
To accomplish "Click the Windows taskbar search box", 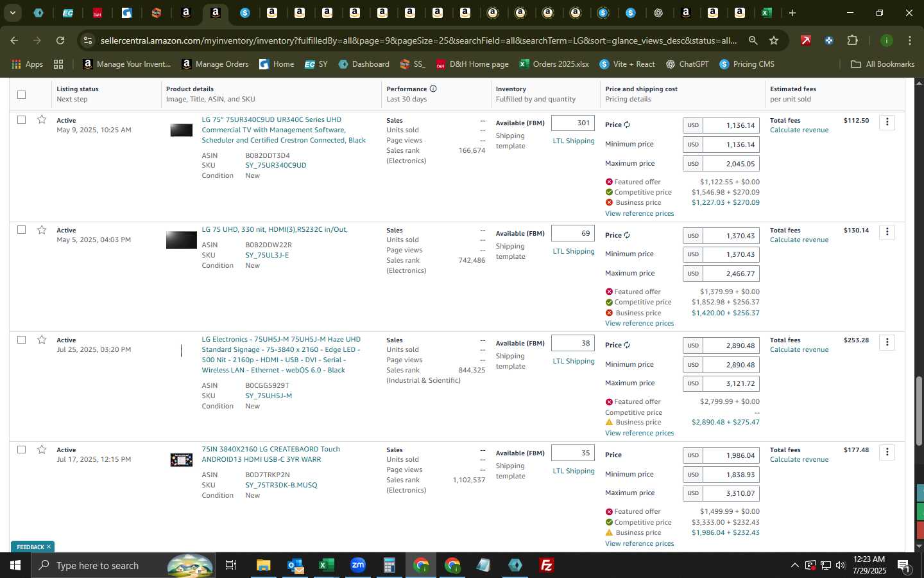I will 122,565.
